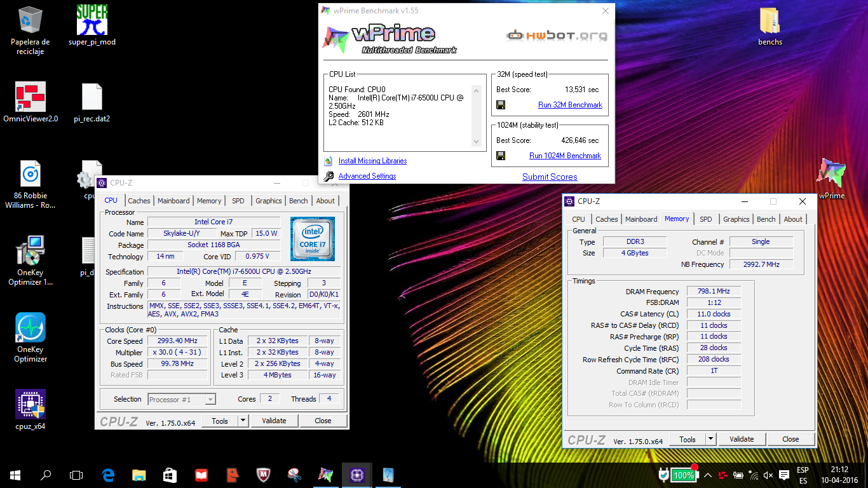Open the benchs folder on desktop

tap(770, 27)
